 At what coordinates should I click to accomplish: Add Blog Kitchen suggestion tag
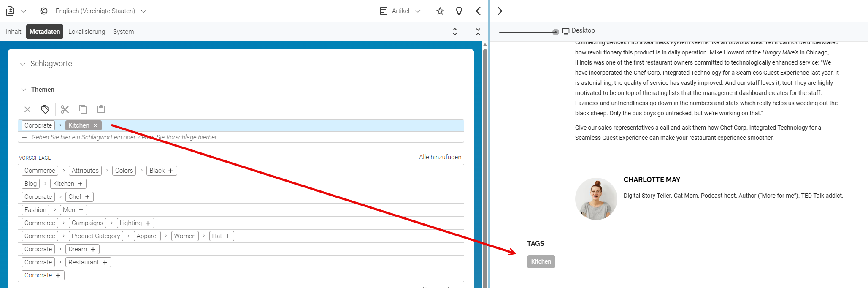point(80,184)
